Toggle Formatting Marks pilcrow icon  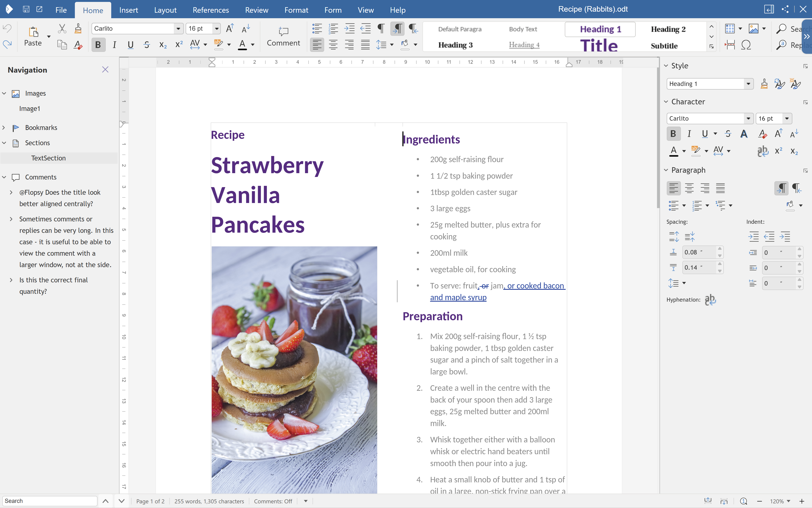[381, 29]
